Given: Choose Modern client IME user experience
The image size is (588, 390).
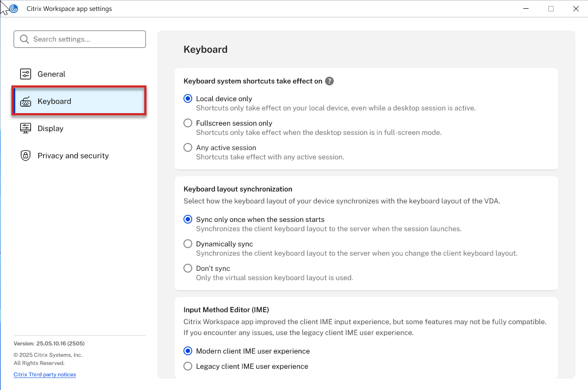Looking at the screenshot, I should coord(188,351).
